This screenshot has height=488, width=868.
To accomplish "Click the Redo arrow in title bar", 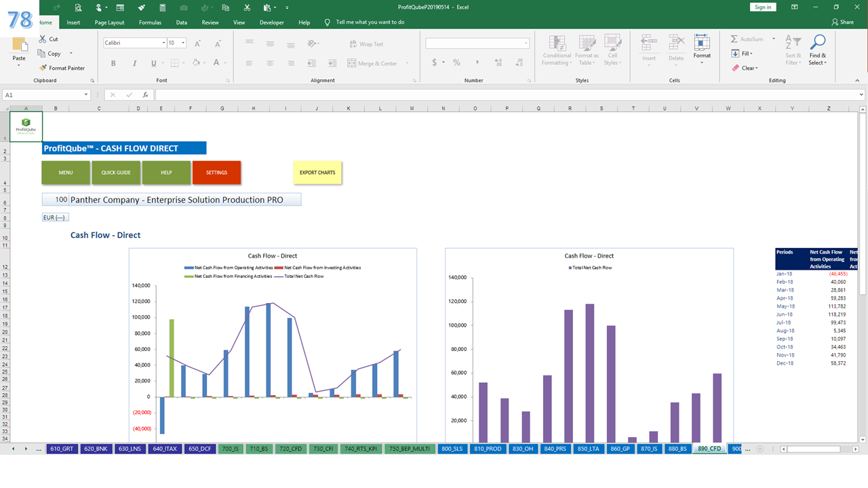I will tap(57, 7).
